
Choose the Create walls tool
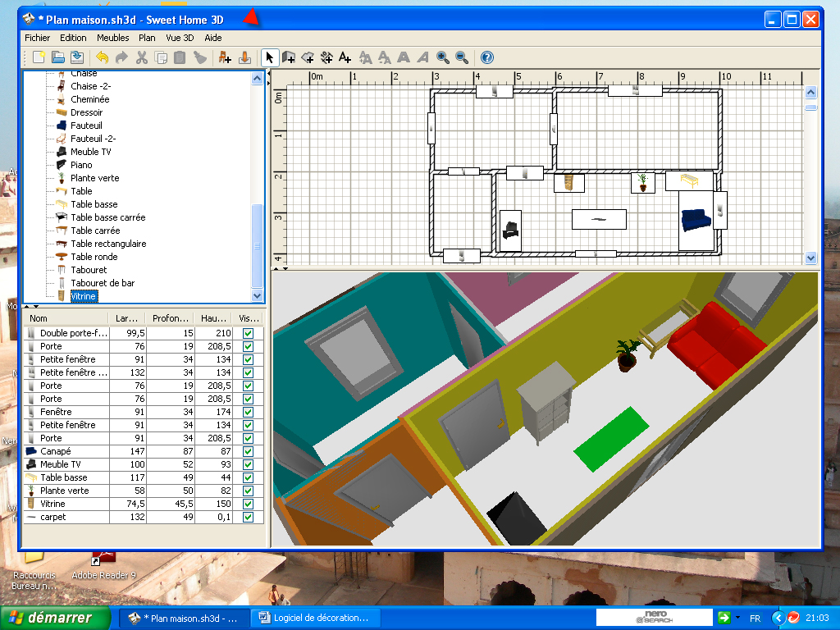point(289,57)
